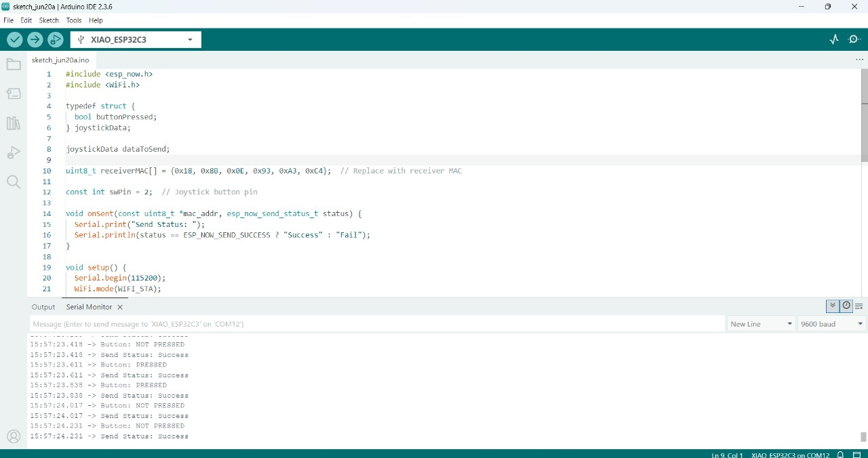Click the 15:57:23.838 Button: PRESSED log line

[98, 385]
